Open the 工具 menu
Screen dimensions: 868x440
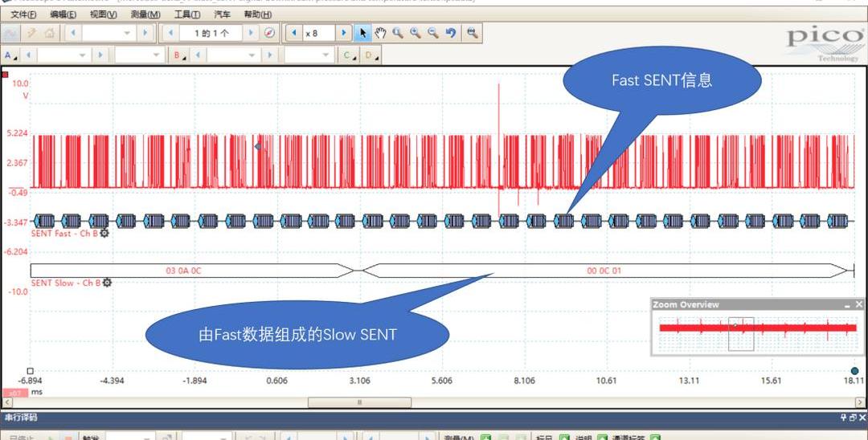[x=187, y=14]
